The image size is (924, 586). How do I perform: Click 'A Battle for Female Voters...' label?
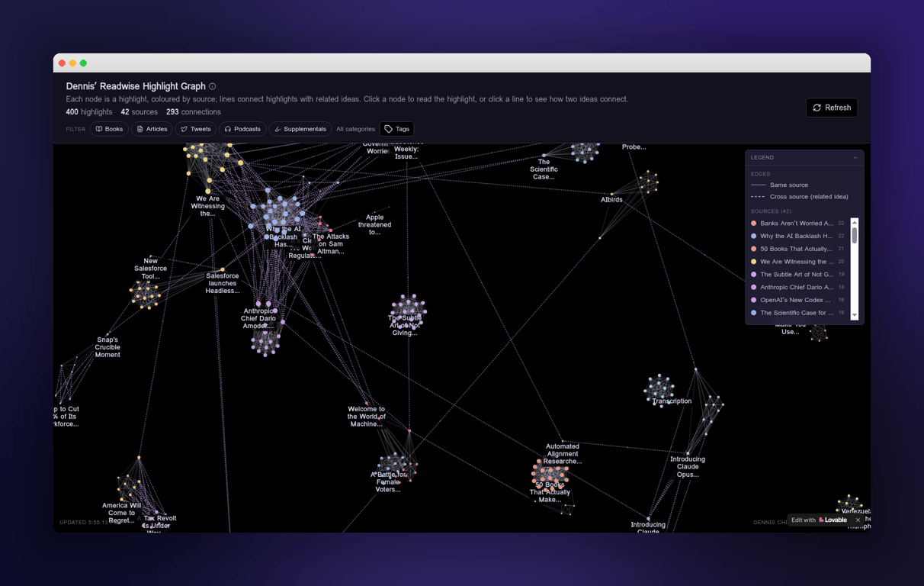point(388,482)
